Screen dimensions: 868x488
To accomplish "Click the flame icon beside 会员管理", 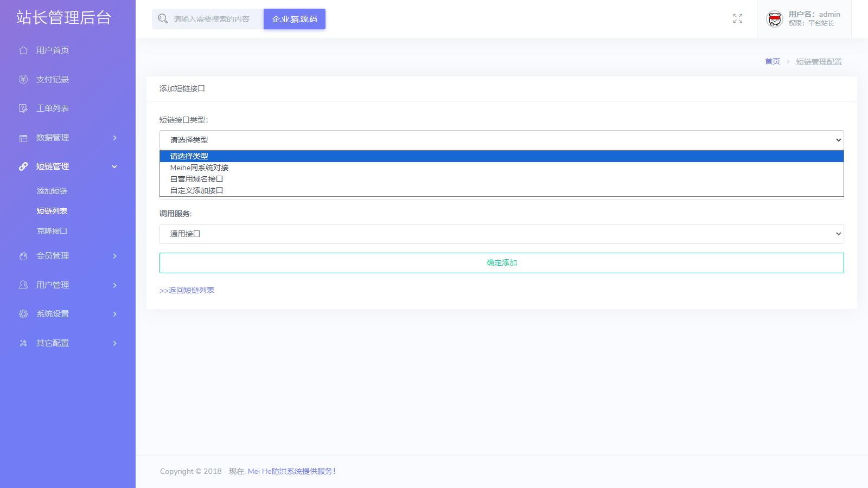I will pos(23,256).
